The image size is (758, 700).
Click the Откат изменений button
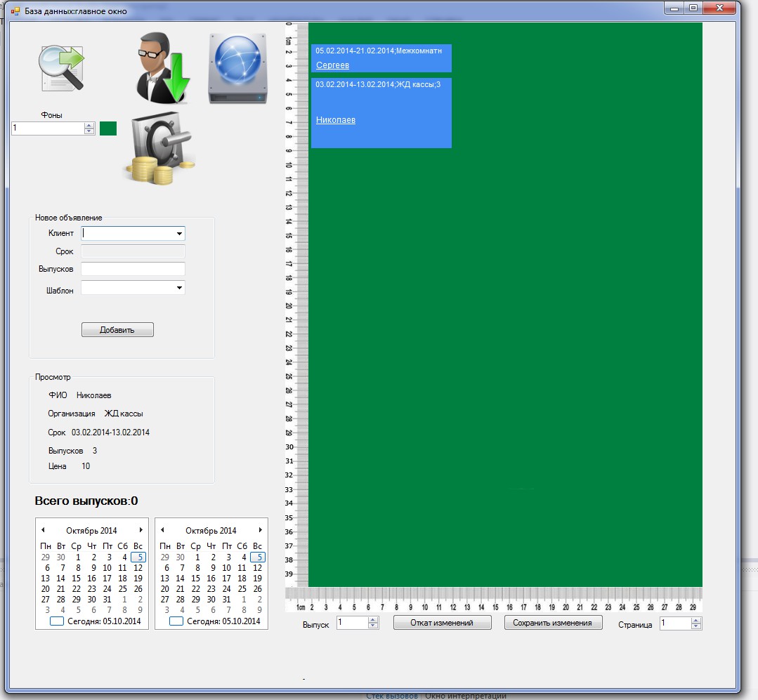(442, 623)
